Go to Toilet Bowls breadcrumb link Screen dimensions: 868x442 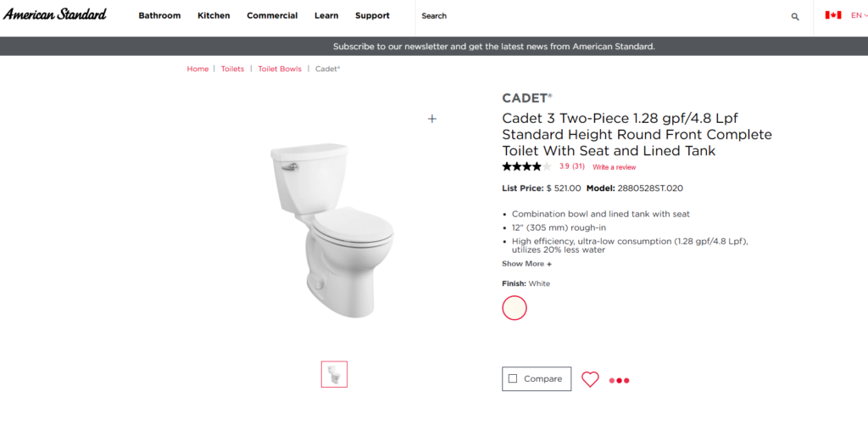coord(280,69)
